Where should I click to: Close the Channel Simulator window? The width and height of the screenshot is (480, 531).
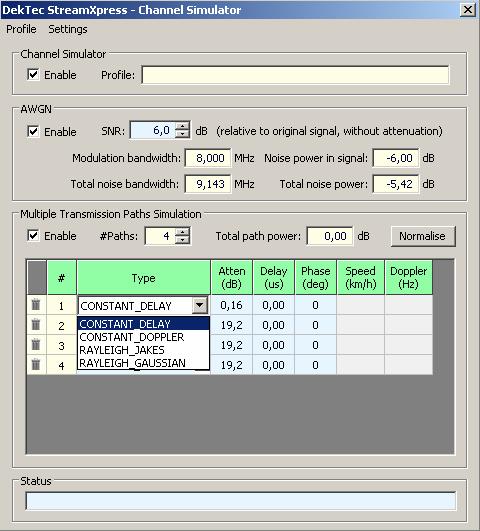[x=468, y=9]
